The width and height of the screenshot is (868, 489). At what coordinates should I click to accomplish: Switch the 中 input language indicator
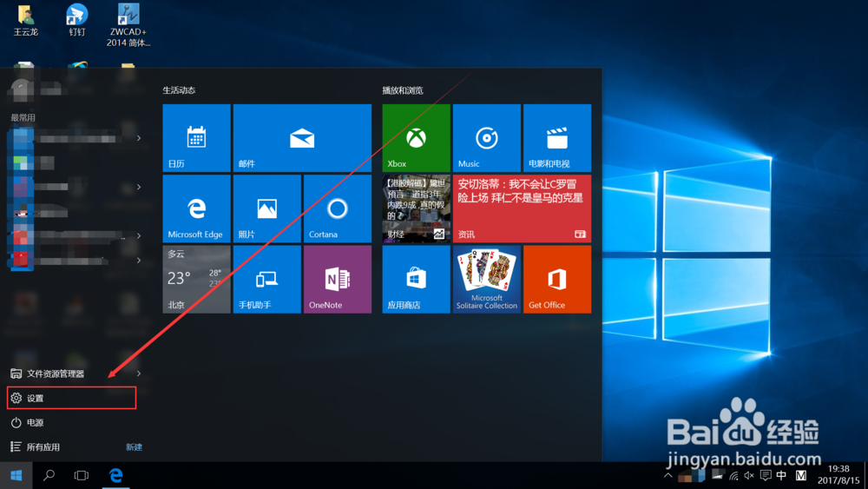click(x=781, y=475)
